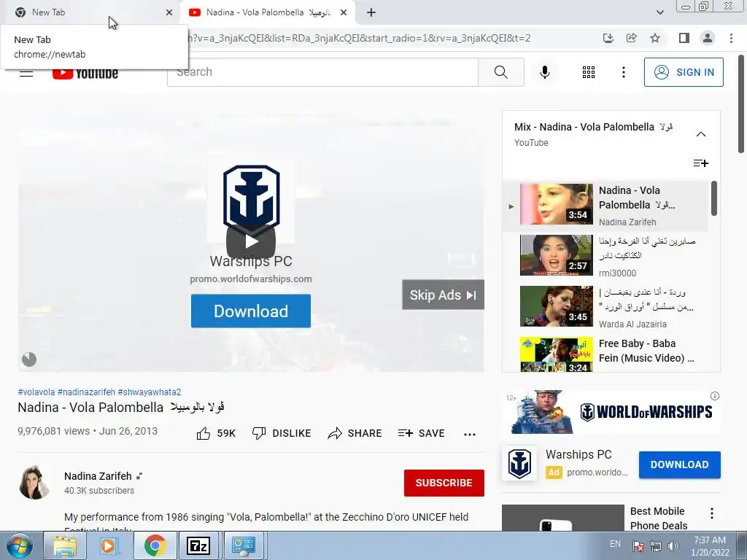Install page icon in address bar
Viewport: 747px width, 560px height.
[608, 38]
